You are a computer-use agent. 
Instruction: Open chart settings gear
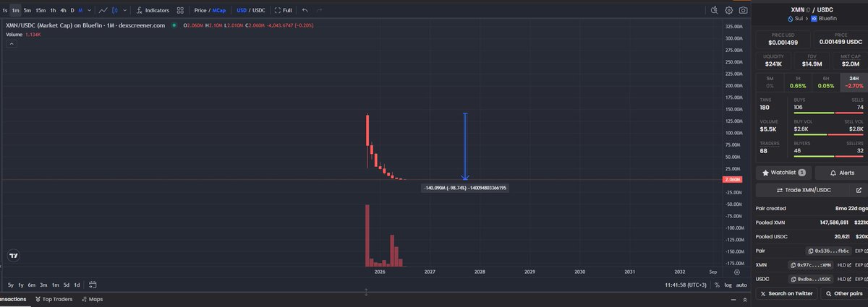729,11
